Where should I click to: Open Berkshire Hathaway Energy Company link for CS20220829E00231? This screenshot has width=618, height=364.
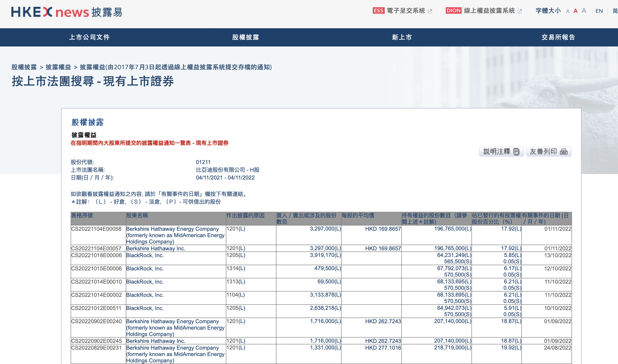(175, 354)
